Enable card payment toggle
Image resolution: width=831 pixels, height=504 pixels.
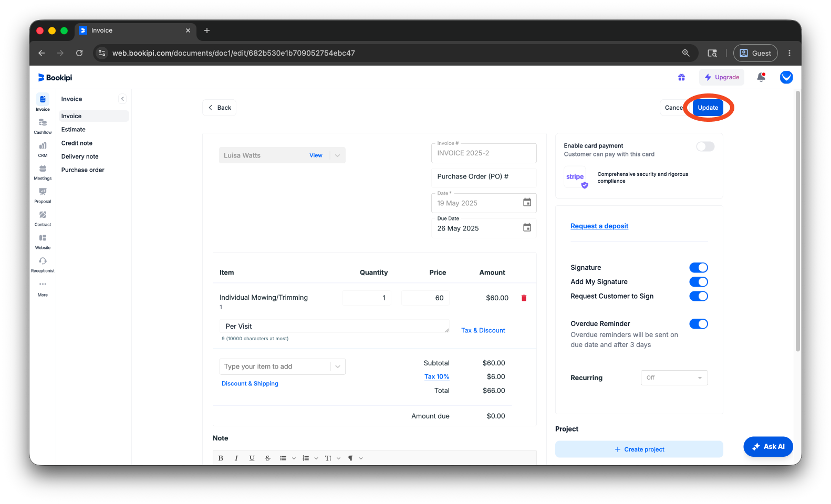click(705, 146)
